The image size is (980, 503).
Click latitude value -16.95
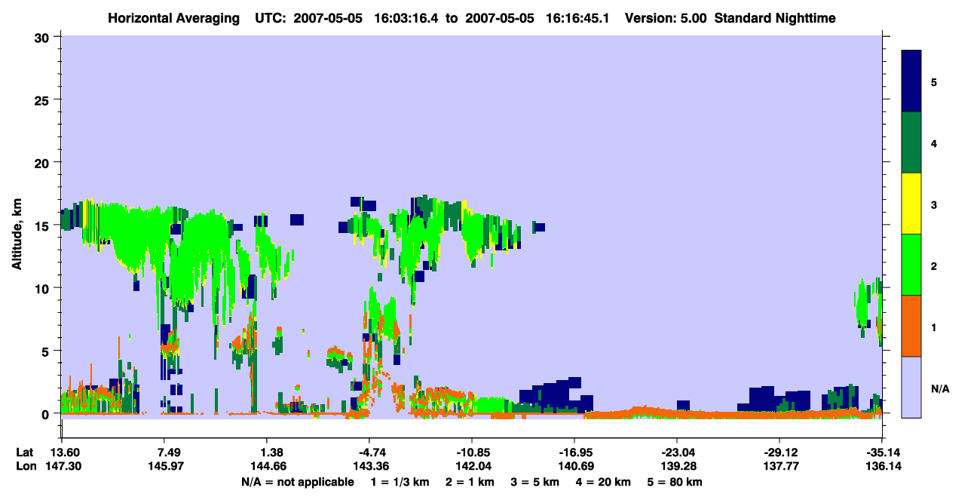[574, 452]
